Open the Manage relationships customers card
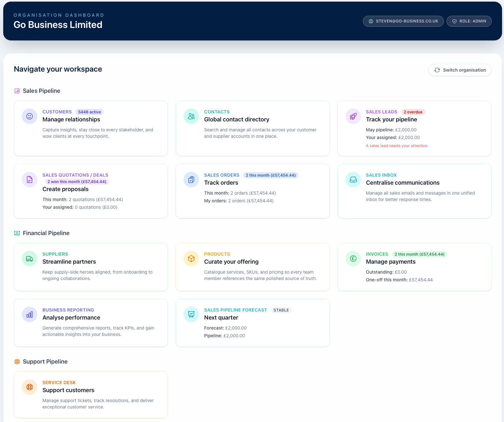The height and width of the screenshot is (422, 504). [91, 128]
